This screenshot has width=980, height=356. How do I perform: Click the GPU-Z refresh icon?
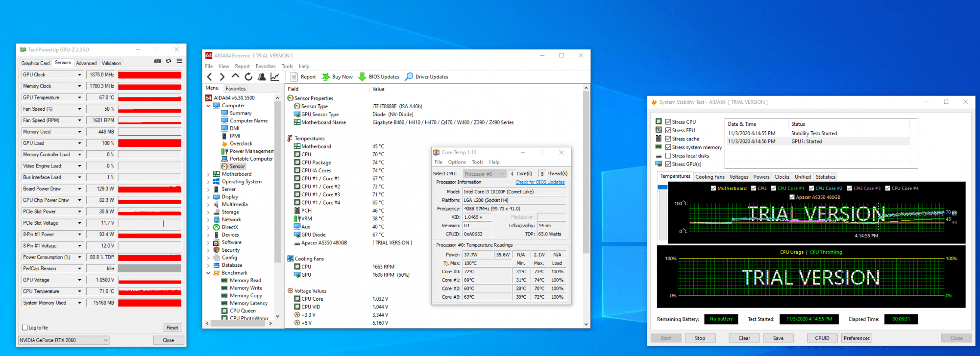point(169,61)
